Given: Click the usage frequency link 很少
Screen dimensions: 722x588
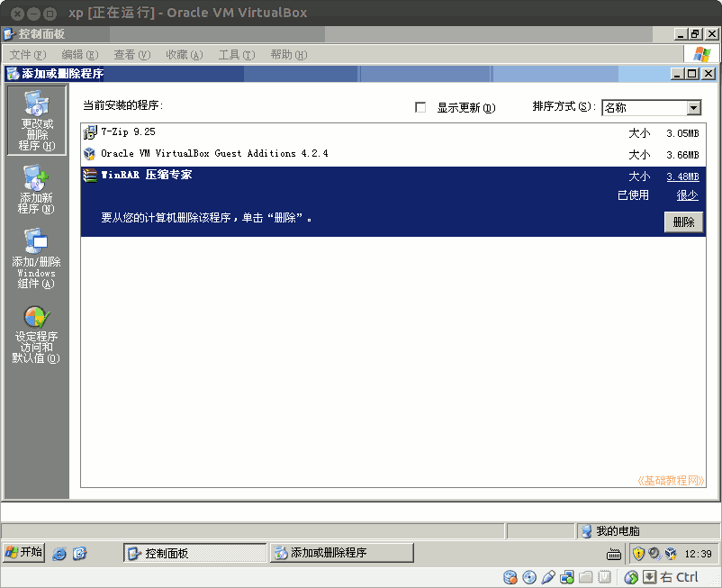Looking at the screenshot, I should click(687, 195).
